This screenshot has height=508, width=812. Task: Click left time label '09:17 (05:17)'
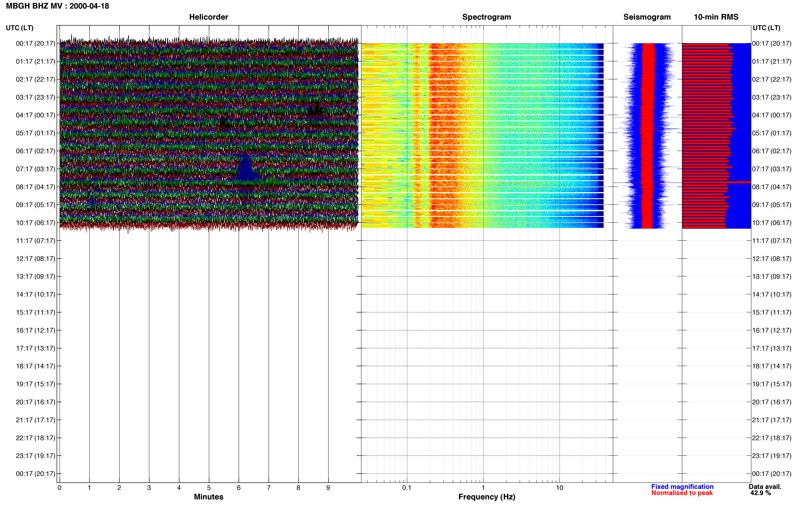click(x=36, y=205)
